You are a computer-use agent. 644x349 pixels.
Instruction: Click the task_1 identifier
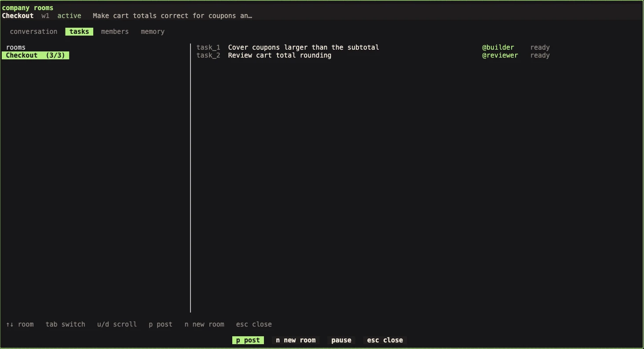[x=209, y=47]
